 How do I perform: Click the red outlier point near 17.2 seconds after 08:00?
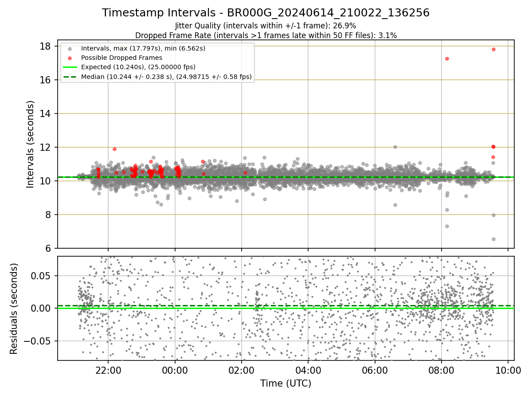tap(447, 59)
